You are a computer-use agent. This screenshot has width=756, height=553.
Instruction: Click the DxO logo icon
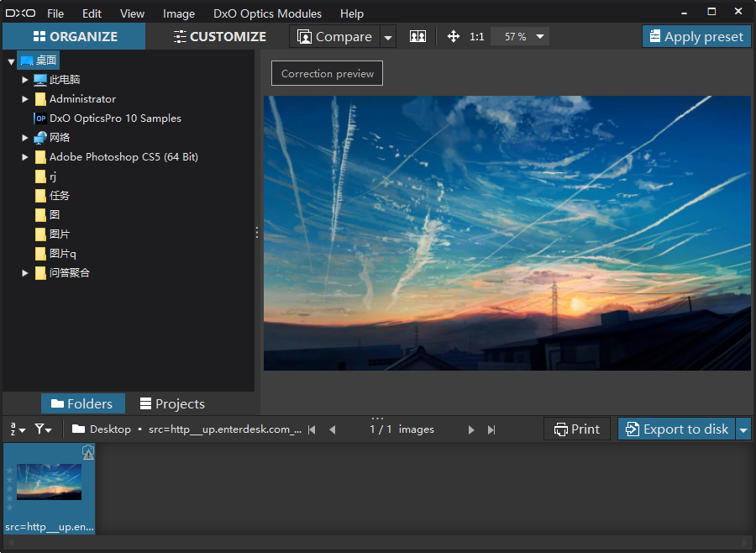click(x=20, y=13)
